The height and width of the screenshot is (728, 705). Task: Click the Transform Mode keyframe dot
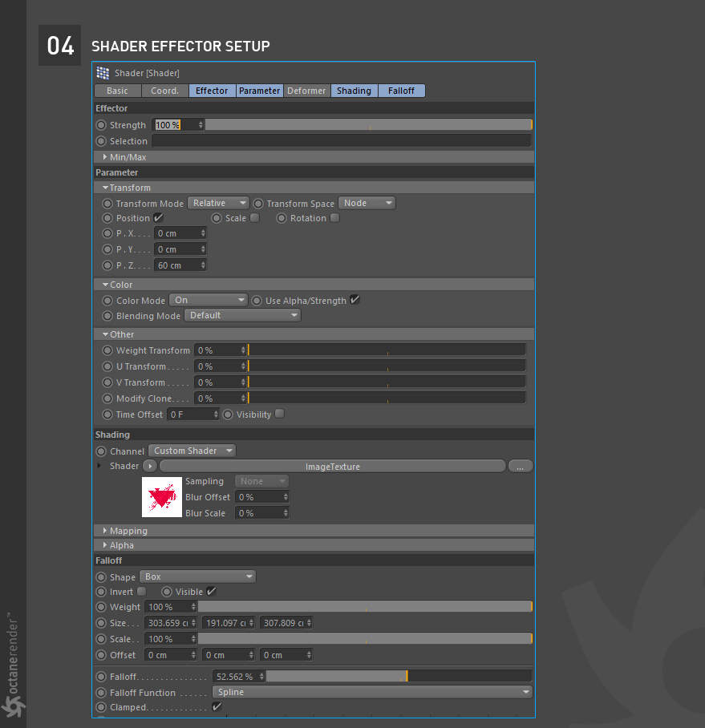[x=107, y=204]
